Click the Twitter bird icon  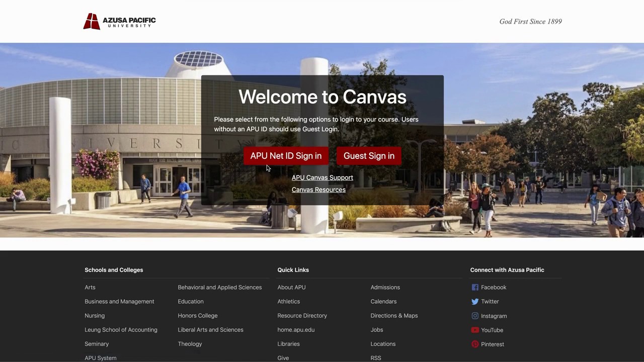point(475,302)
